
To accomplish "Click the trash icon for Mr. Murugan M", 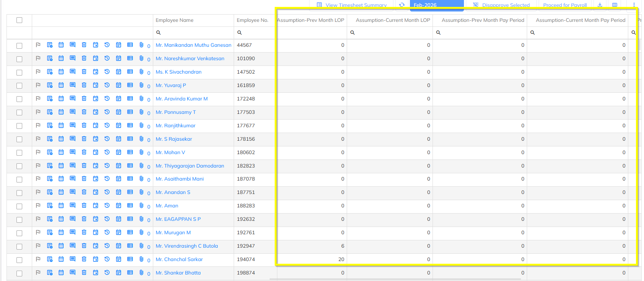I will (x=84, y=232).
